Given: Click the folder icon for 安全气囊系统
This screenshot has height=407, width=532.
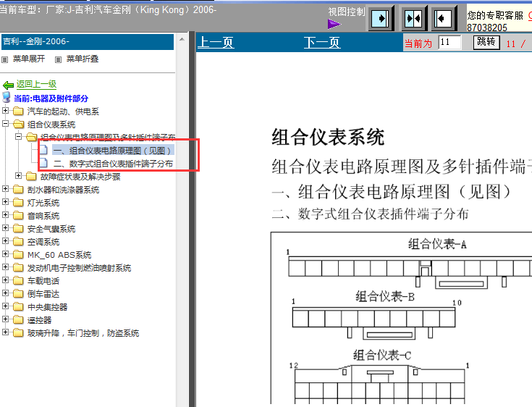Looking at the screenshot, I should click(18, 229).
